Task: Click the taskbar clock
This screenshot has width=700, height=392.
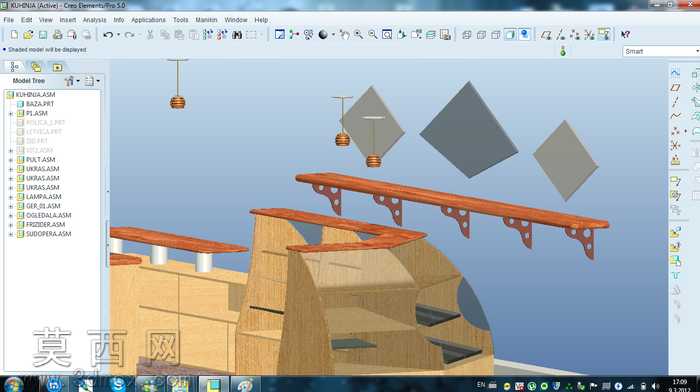Action: [x=679, y=385]
